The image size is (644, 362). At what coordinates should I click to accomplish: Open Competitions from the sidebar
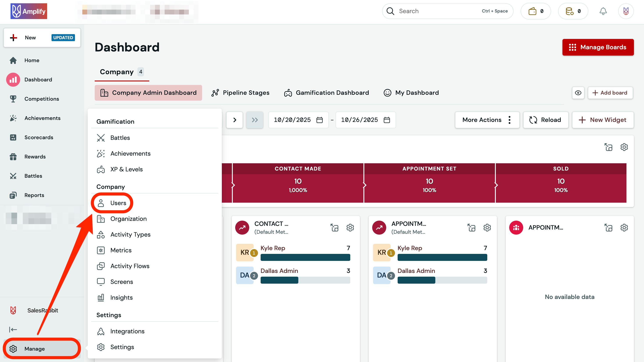(41, 99)
